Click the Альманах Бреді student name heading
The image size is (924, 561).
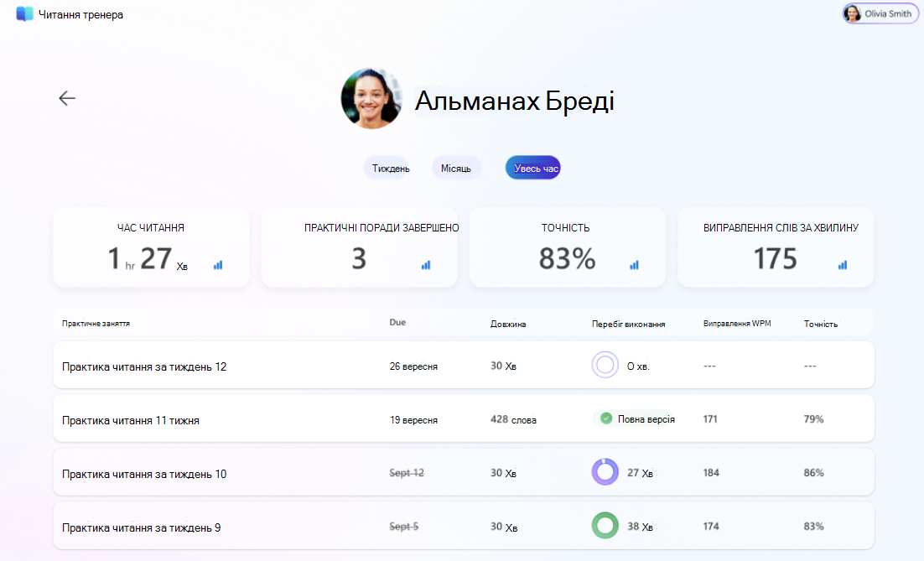[515, 101]
